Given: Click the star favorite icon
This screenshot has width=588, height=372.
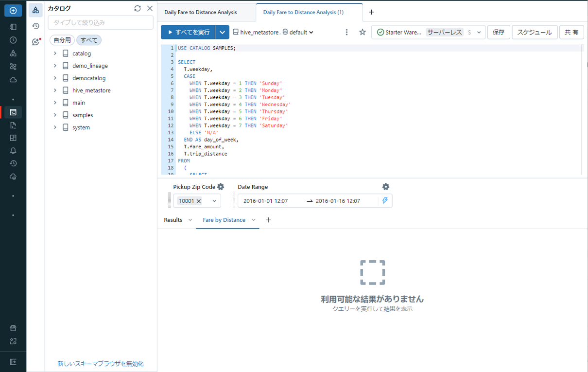Looking at the screenshot, I should click(362, 32).
